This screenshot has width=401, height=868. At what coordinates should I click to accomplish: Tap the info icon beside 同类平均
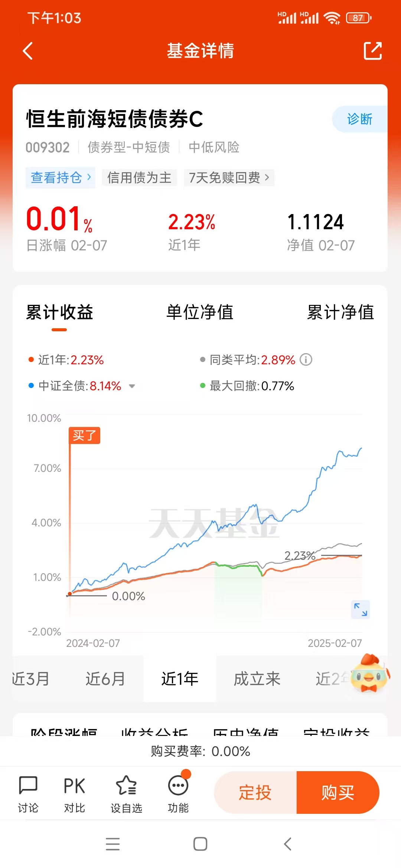tap(306, 359)
